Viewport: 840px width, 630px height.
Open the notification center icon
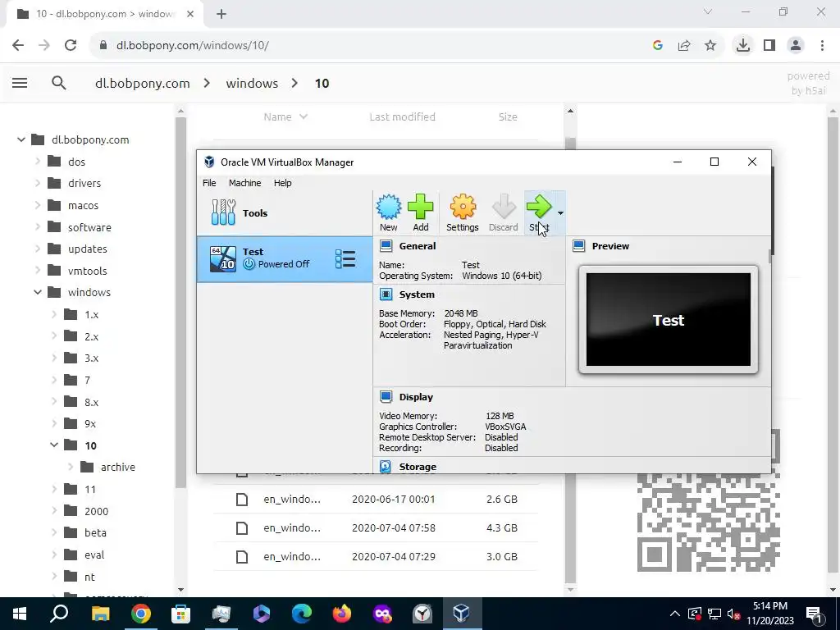click(814, 614)
